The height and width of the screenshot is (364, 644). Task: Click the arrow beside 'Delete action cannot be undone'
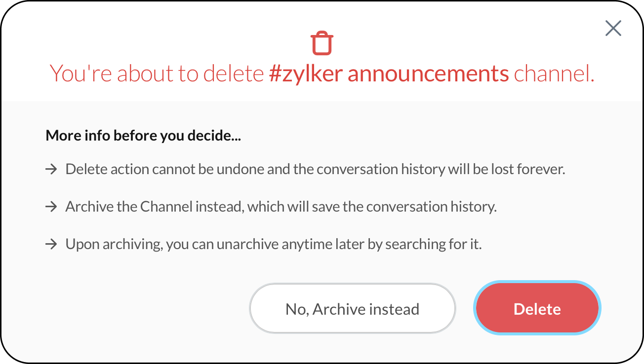click(x=51, y=169)
